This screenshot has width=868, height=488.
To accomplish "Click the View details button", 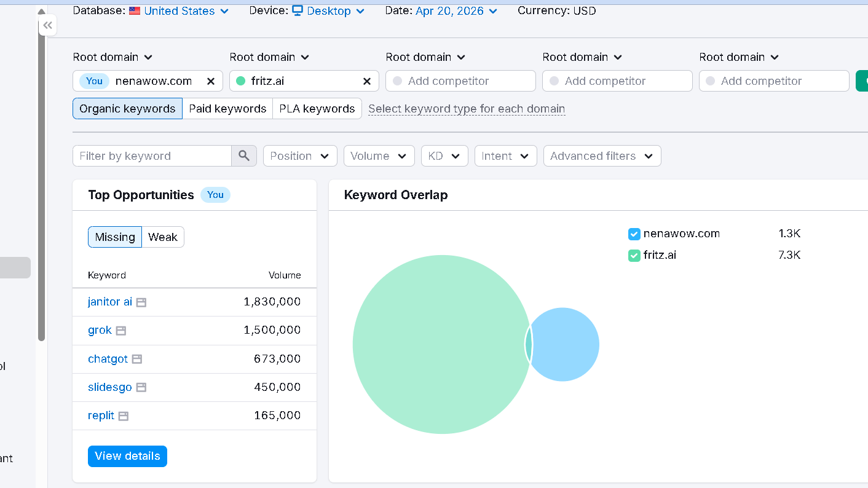I will (127, 456).
